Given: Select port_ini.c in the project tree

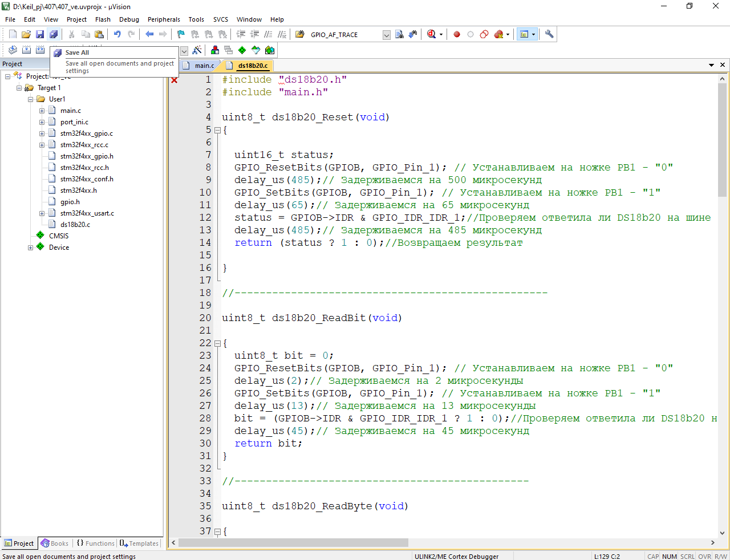Looking at the screenshot, I should [x=74, y=122].
